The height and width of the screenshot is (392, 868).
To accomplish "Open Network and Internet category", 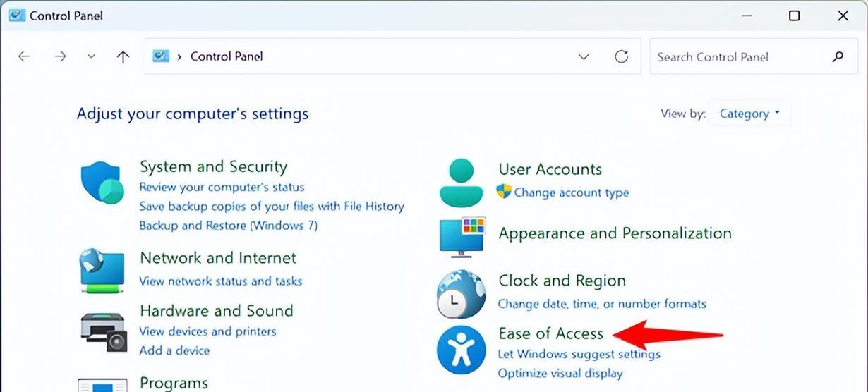I will point(218,257).
